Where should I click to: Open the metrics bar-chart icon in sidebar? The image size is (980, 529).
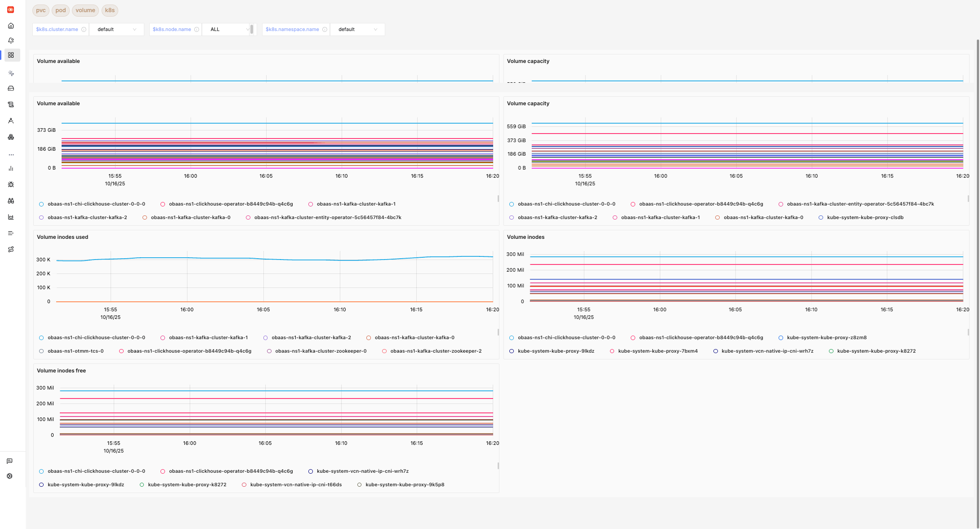(11, 168)
